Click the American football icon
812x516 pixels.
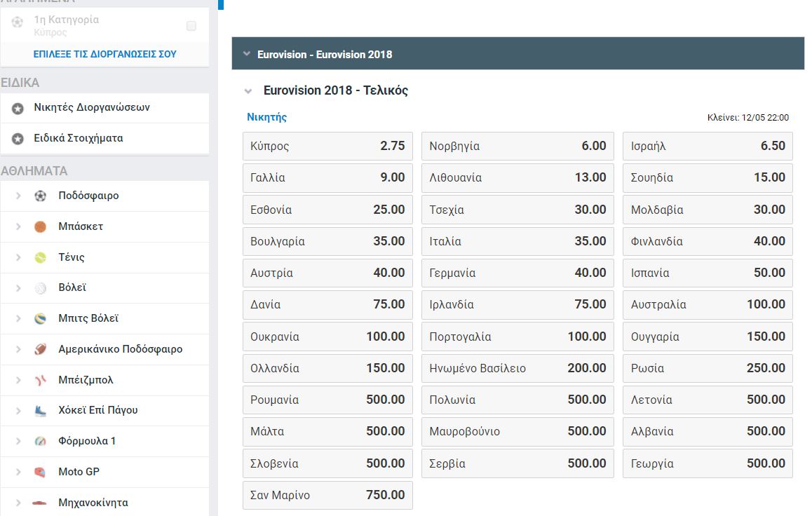(x=41, y=349)
